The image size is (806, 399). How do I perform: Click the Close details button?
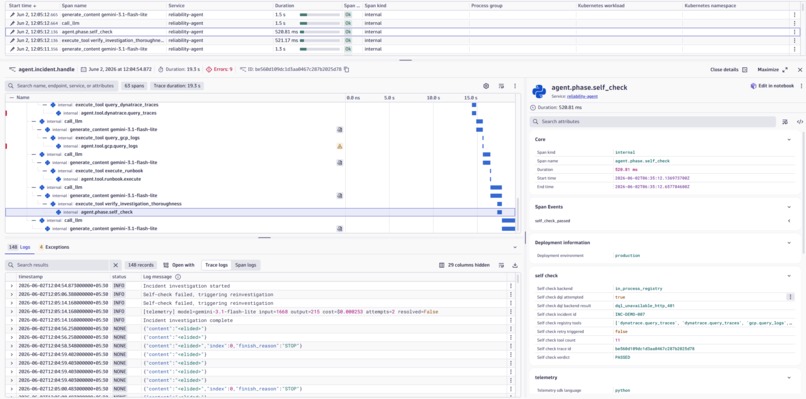[728, 69]
